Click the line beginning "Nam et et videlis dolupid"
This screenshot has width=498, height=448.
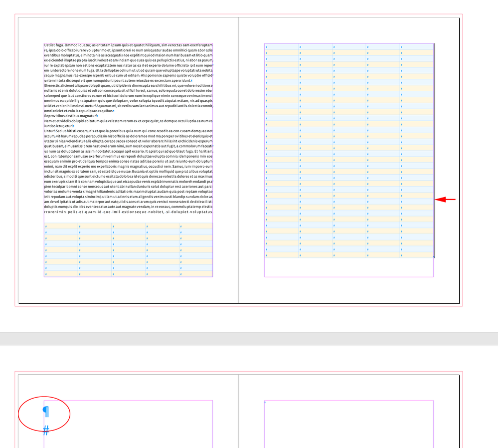(128, 121)
